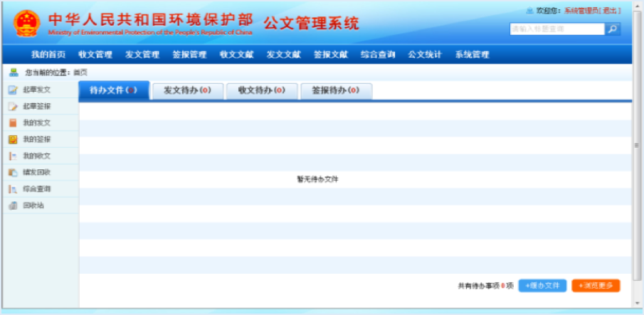Switch to the 收文待办 tab
Viewport: 644px width, 315px height.
click(x=262, y=91)
